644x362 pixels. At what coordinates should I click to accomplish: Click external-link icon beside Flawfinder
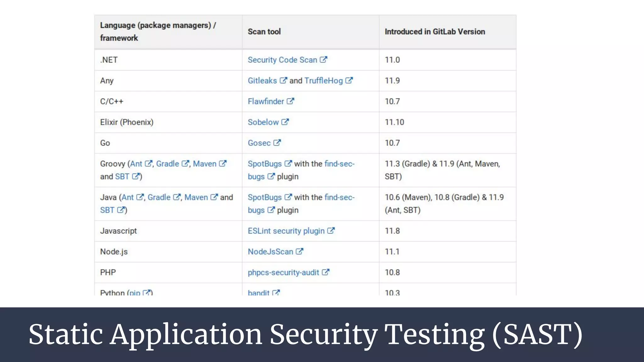point(290,101)
